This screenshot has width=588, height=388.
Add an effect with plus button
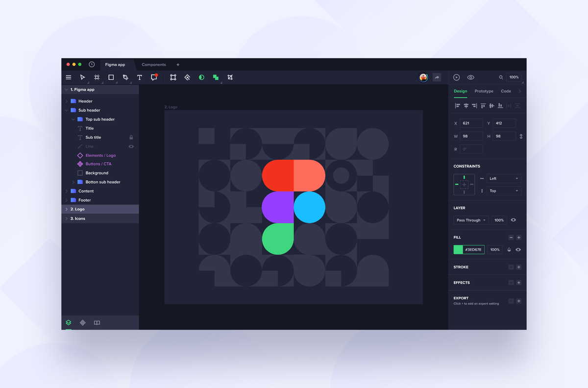pos(519,283)
